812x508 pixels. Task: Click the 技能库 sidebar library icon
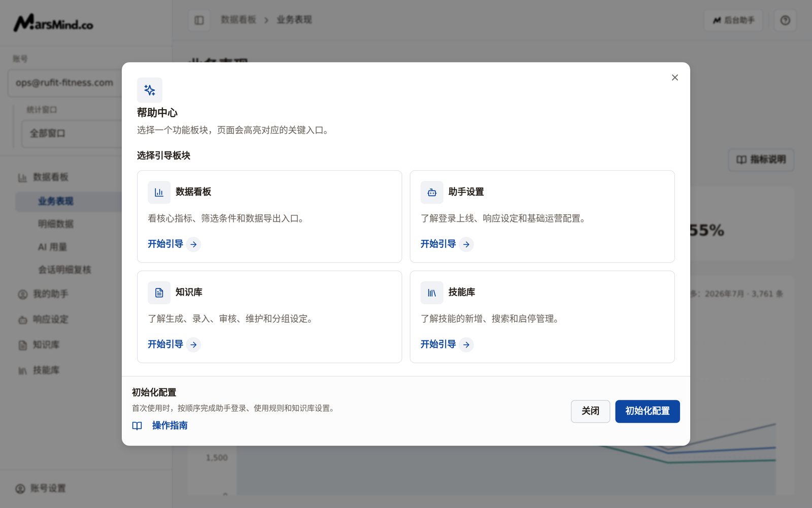click(x=22, y=371)
